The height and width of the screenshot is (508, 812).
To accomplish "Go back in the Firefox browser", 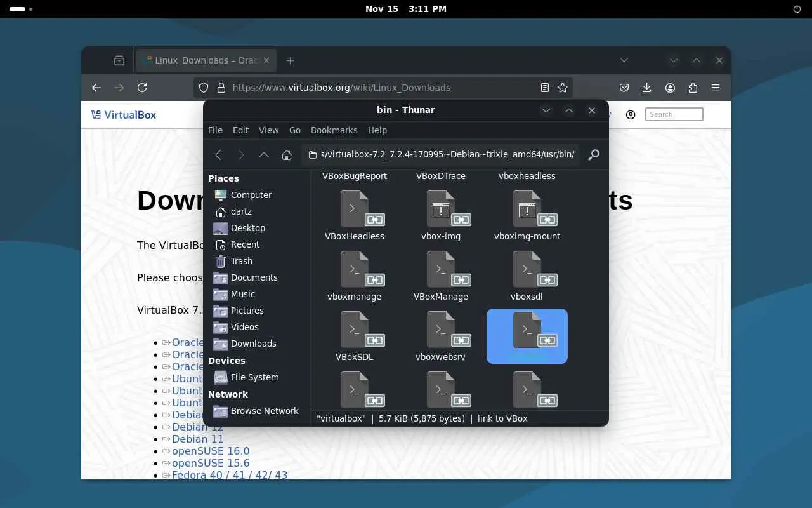I will click(96, 88).
